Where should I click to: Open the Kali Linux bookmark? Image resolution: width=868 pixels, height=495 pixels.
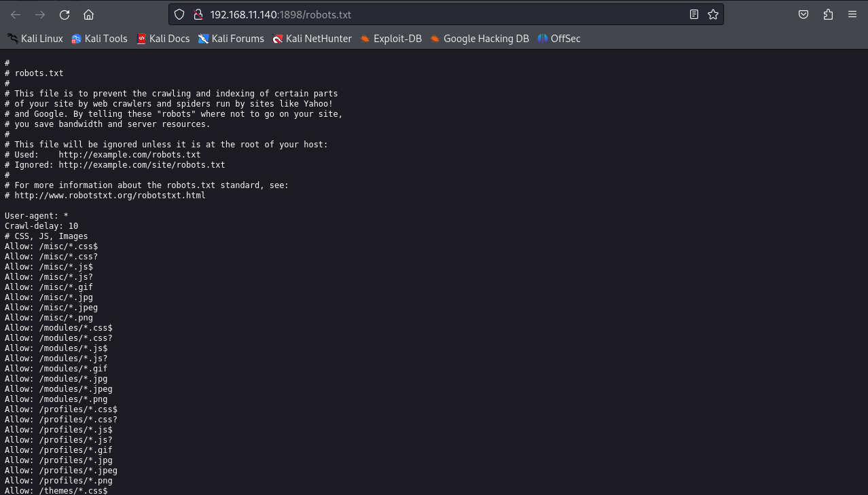(x=35, y=39)
